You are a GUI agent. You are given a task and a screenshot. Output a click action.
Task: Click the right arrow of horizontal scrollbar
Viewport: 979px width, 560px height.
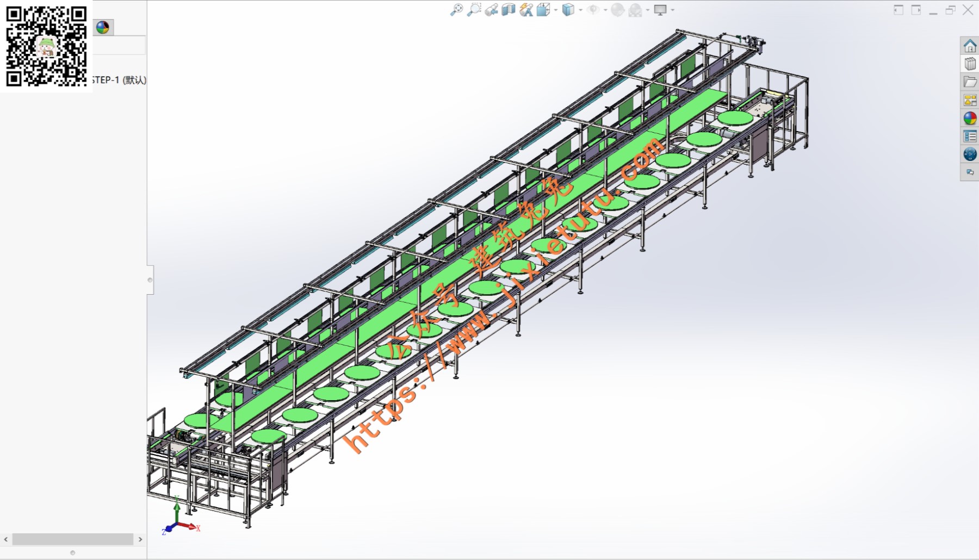coord(140,539)
